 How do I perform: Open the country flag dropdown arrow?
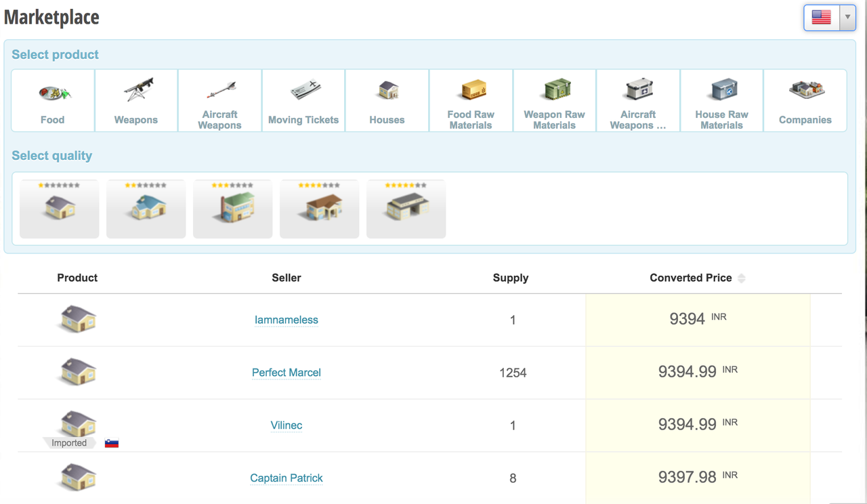click(847, 18)
